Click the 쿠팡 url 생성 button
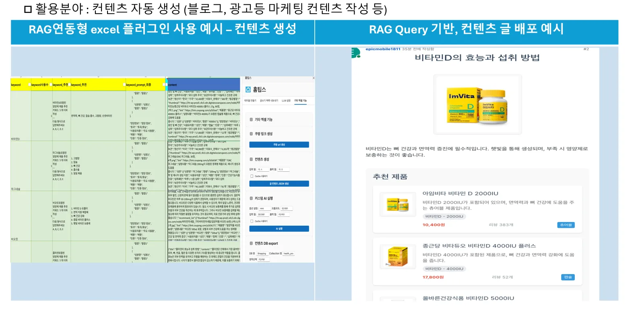The height and width of the screenshot is (312, 644). 279,145
